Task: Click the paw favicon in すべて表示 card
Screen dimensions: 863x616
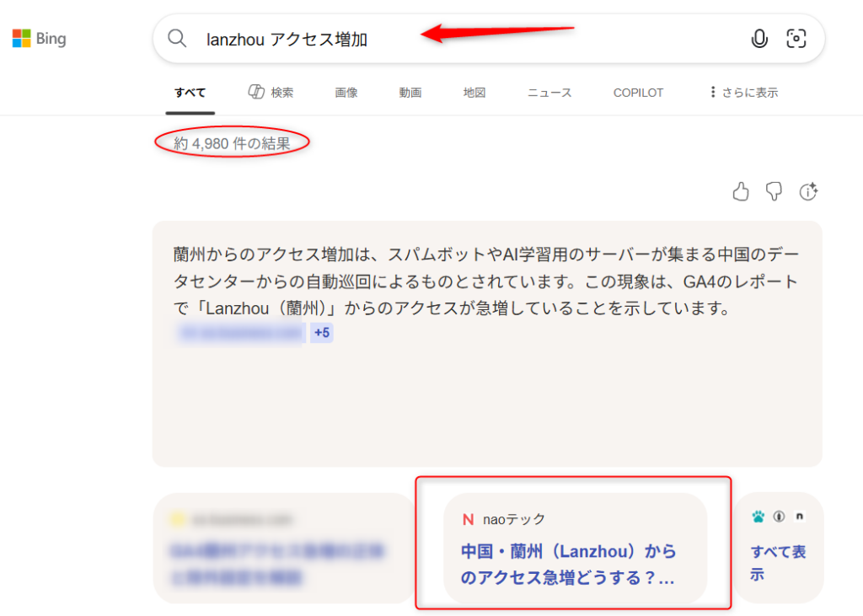Action: click(758, 517)
